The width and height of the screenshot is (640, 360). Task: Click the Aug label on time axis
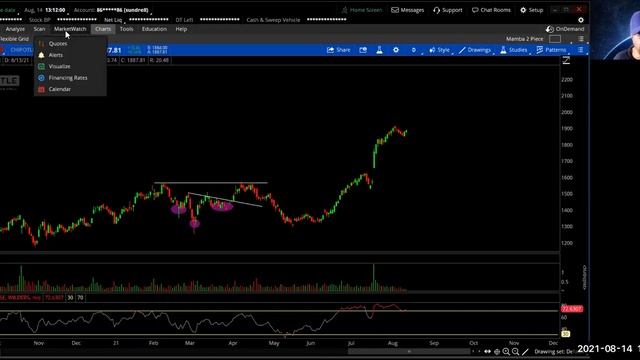pyautogui.click(x=392, y=343)
